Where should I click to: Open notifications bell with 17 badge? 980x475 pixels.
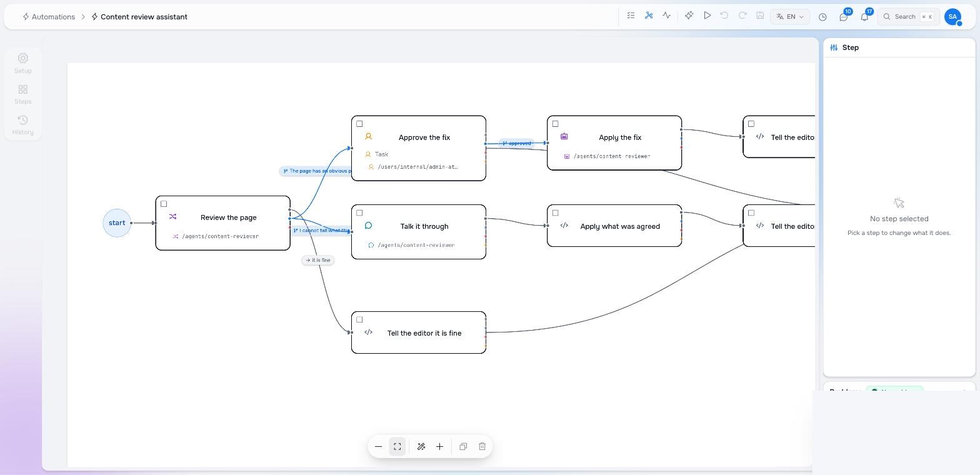(x=865, y=17)
